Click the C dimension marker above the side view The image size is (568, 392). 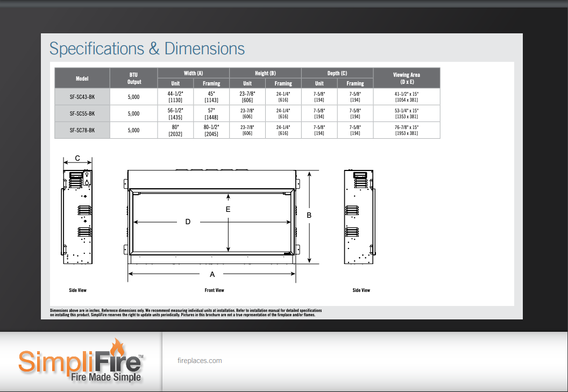point(77,158)
